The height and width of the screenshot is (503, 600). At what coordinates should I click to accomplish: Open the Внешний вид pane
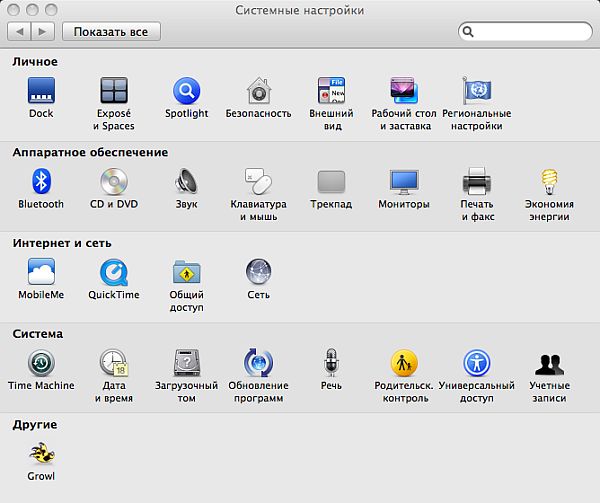(331, 91)
